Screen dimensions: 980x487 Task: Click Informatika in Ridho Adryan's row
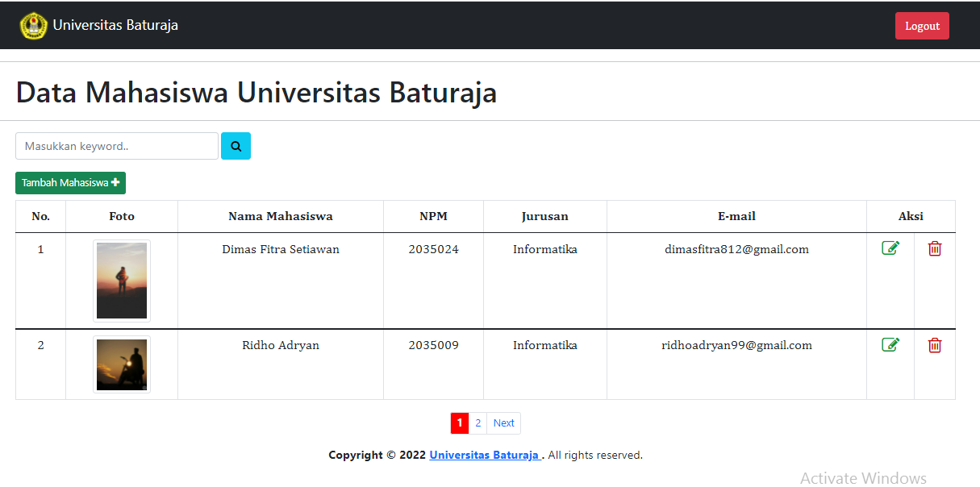pyautogui.click(x=545, y=345)
